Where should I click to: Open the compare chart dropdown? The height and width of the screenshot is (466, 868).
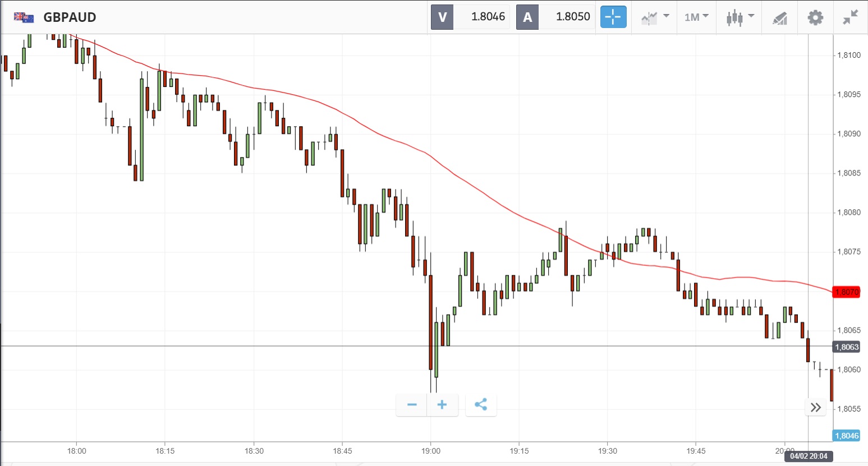[654, 17]
